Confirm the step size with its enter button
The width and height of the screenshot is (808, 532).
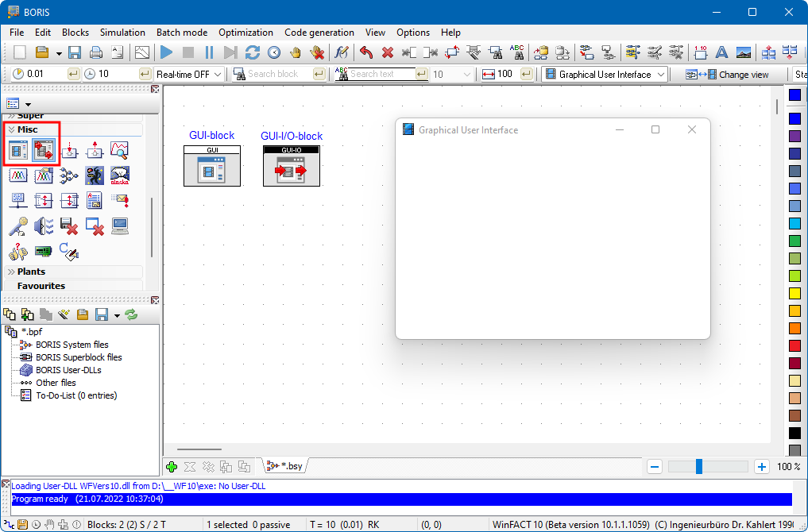(74, 74)
